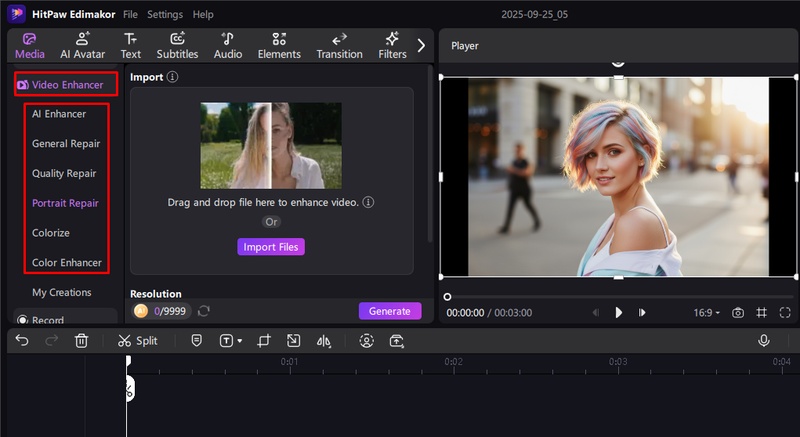Viewport: 800px width, 437px height.
Task: Take a snapshot with the camera icon
Action: [738, 313]
